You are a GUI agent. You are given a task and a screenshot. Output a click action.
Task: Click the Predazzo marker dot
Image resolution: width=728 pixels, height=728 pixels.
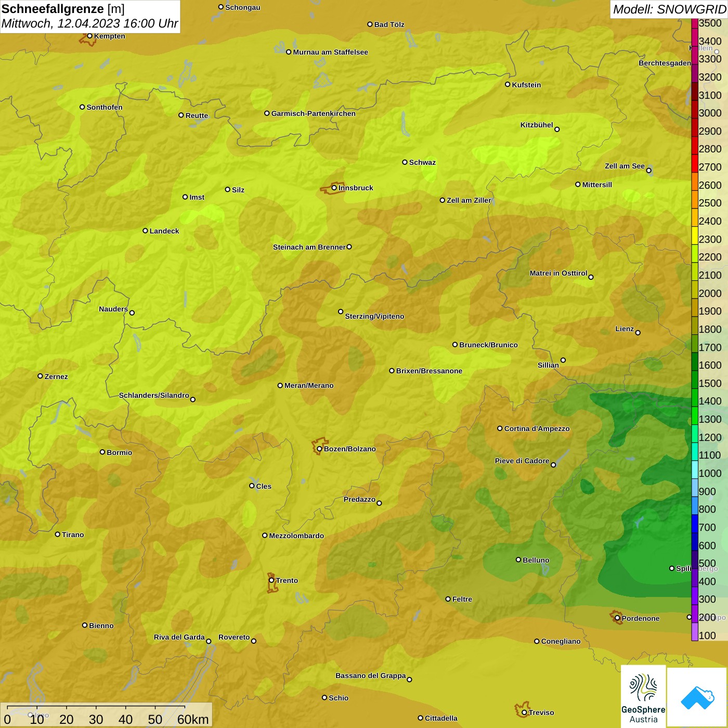click(379, 503)
